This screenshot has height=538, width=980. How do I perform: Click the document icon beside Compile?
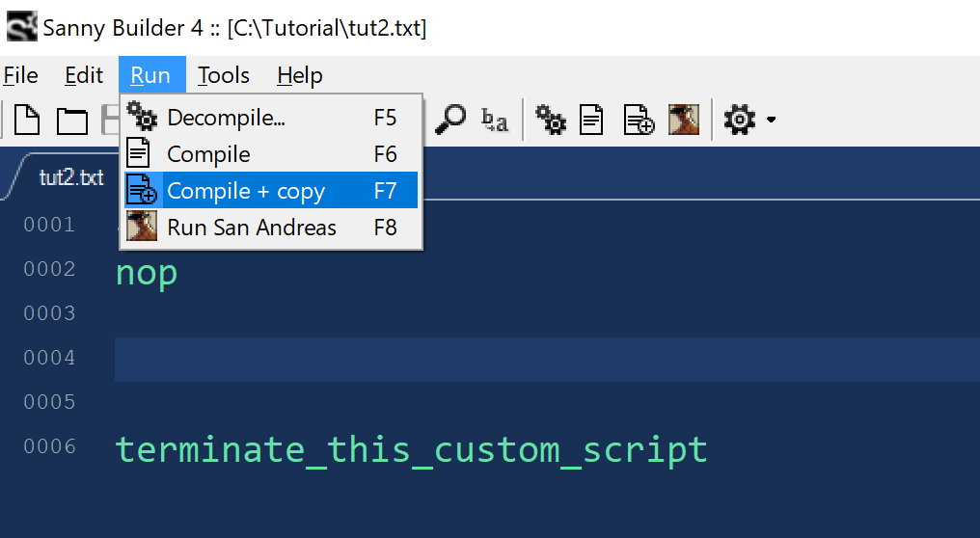click(138, 153)
